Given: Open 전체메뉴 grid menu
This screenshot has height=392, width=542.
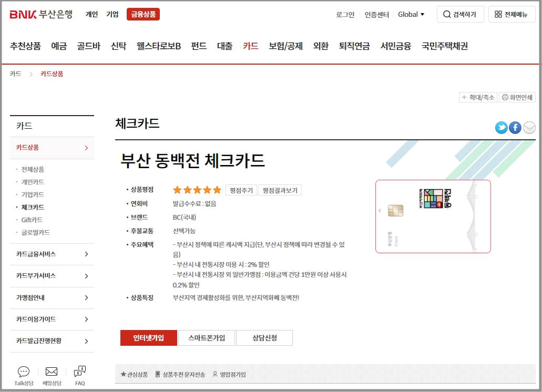Looking at the screenshot, I should pyautogui.click(x=512, y=14).
